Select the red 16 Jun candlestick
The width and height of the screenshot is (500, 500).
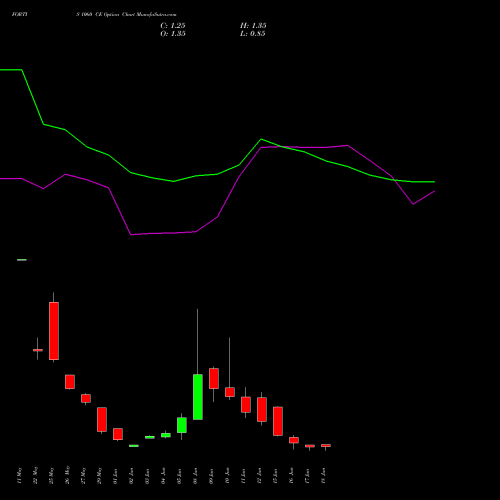(294, 440)
